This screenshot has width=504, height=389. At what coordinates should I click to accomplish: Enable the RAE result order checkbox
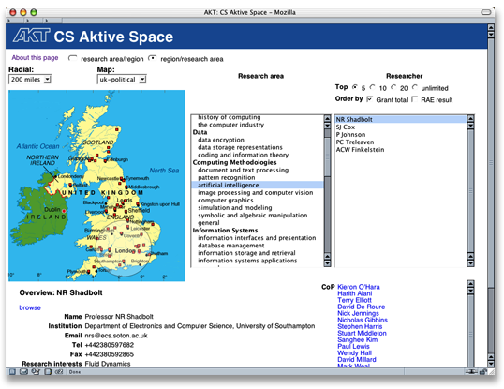point(414,99)
